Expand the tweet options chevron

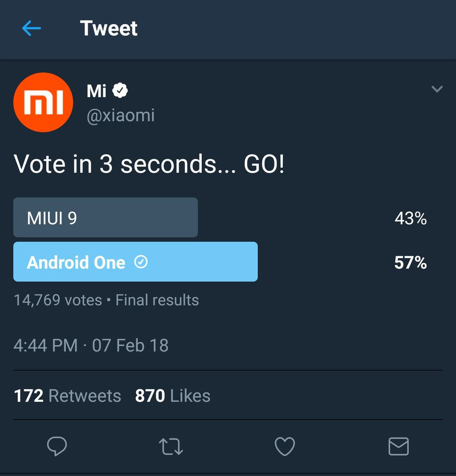(x=437, y=89)
